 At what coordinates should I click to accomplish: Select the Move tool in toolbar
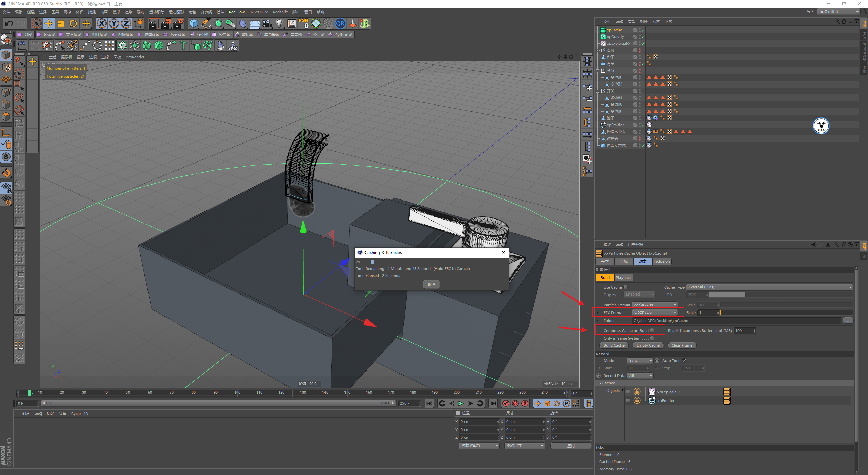pyautogui.click(x=49, y=23)
